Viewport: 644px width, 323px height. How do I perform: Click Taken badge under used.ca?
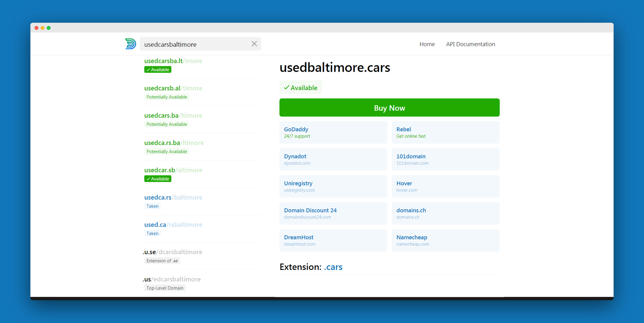[x=152, y=234]
